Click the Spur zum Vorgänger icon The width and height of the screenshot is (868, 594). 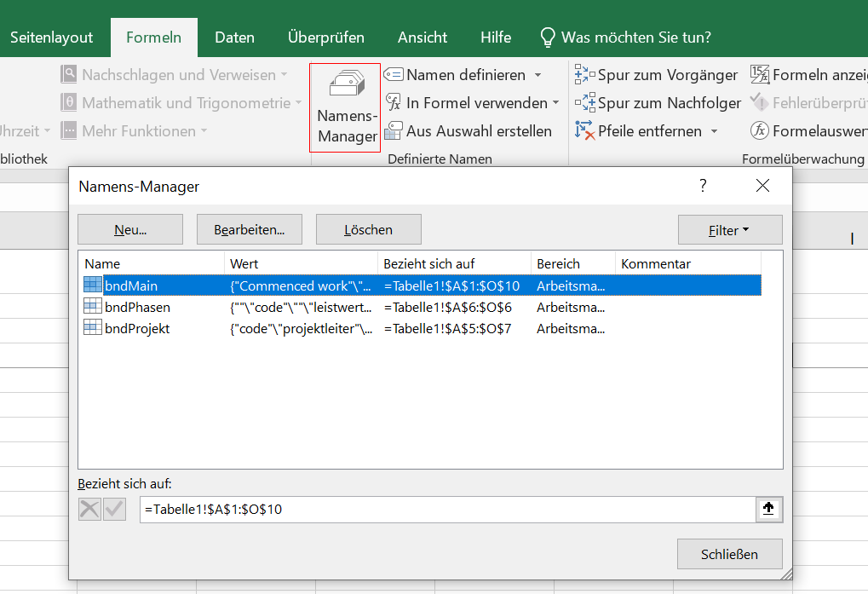(584, 75)
